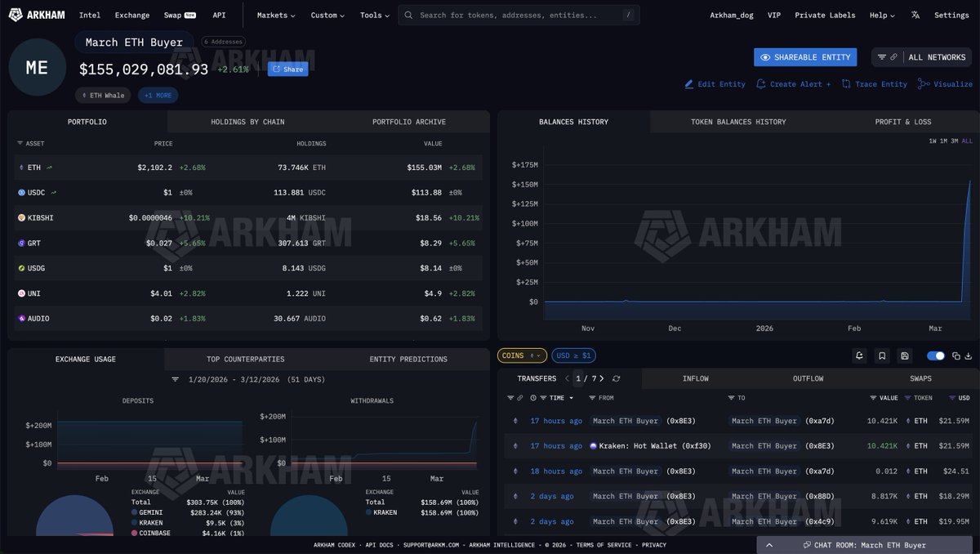The height and width of the screenshot is (554, 980).
Task: Open the Profit & Loss tab
Action: point(902,122)
